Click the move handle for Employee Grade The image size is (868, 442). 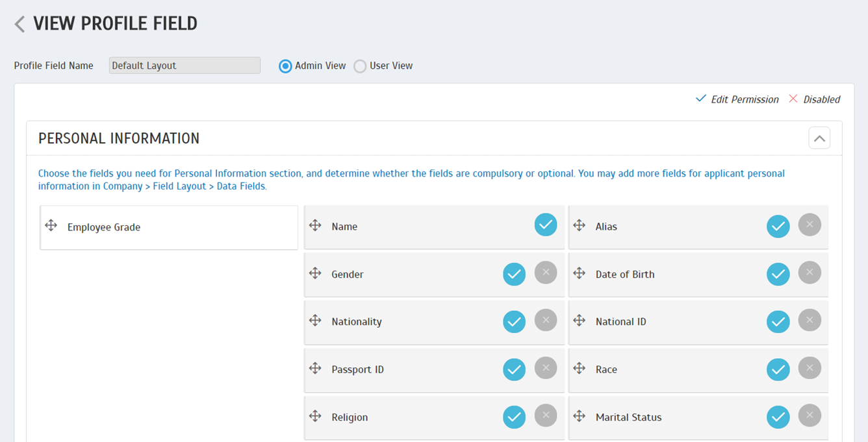(x=51, y=226)
